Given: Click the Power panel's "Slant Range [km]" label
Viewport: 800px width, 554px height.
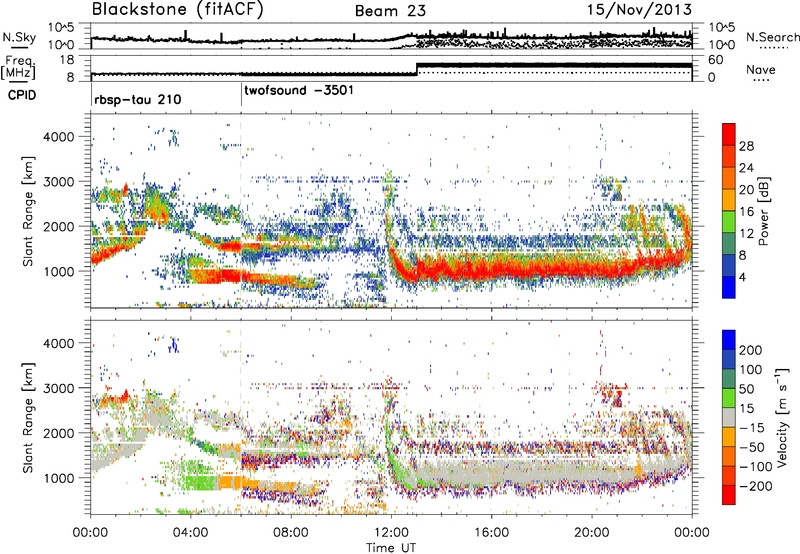Looking at the screenshot, I should 28,211.
